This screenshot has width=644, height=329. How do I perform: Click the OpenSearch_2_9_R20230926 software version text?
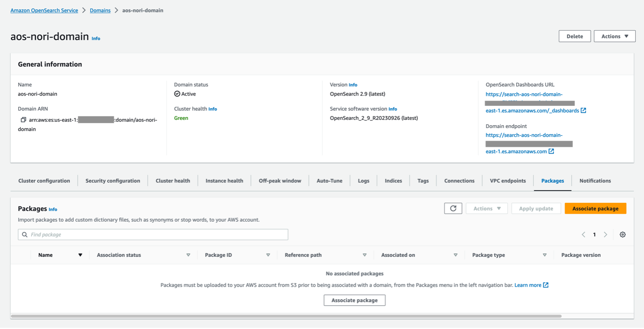(374, 118)
